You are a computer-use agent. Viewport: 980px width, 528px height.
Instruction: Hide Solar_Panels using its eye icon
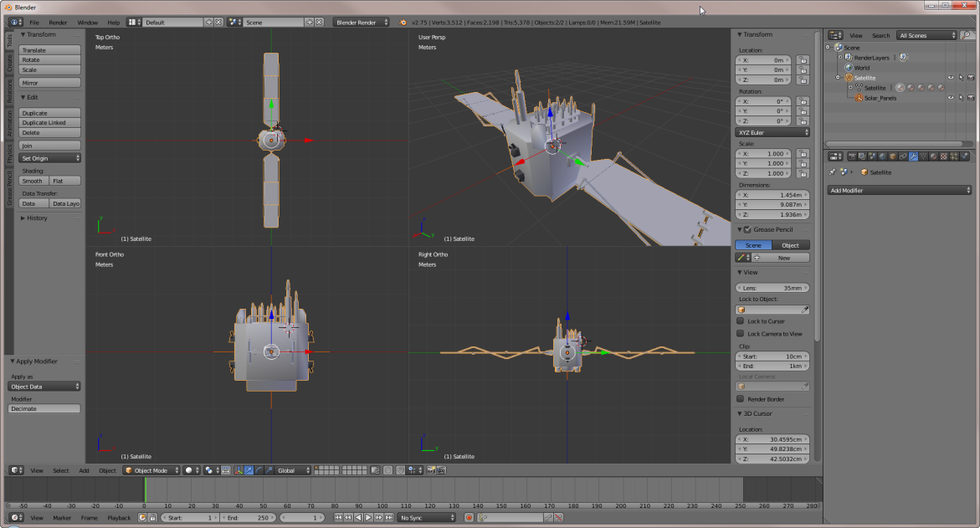[x=950, y=98]
